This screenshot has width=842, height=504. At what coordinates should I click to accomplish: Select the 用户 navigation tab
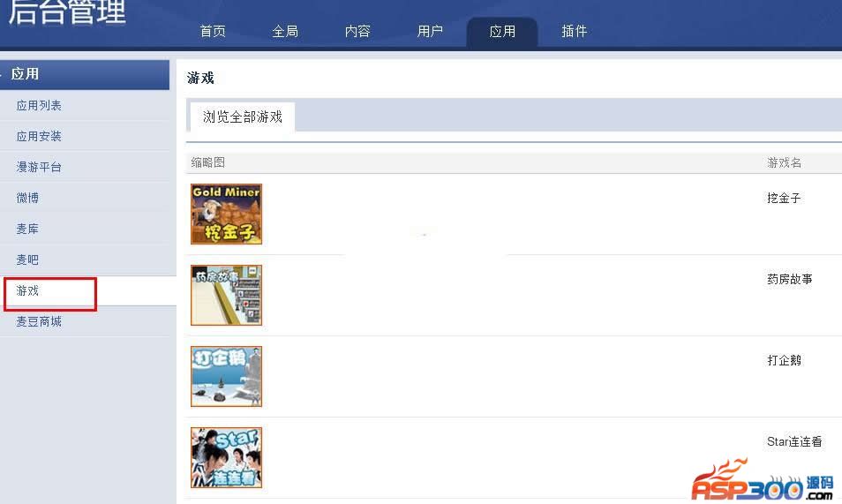click(430, 31)
